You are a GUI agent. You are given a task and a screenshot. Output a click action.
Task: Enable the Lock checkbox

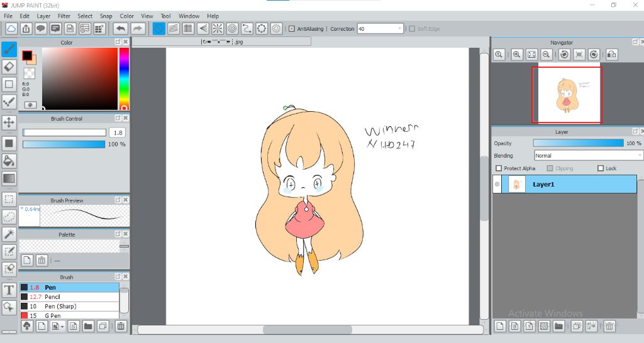coord(601,168)
